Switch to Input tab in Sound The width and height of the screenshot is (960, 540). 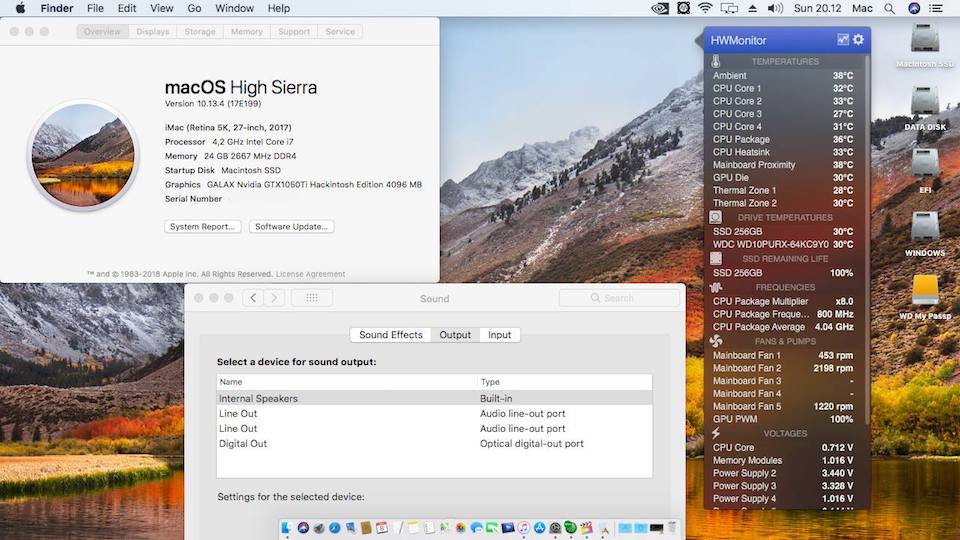[x=500, y=335]
